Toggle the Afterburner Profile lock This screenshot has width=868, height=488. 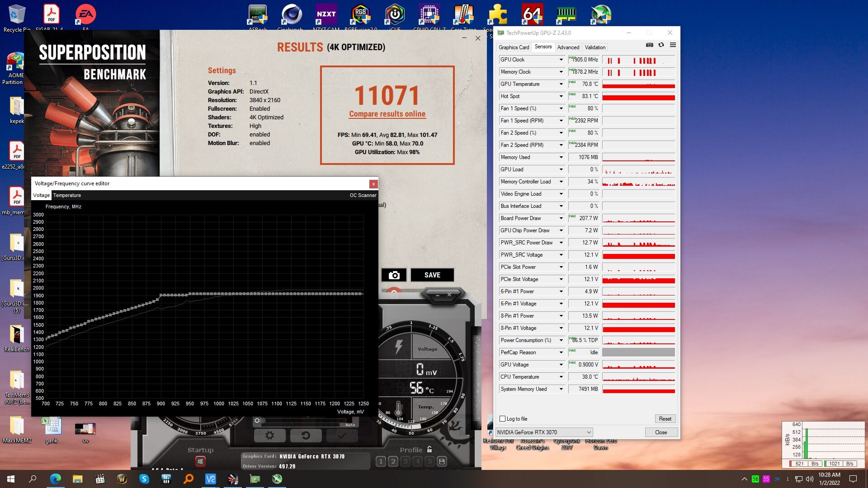point(429,450)
